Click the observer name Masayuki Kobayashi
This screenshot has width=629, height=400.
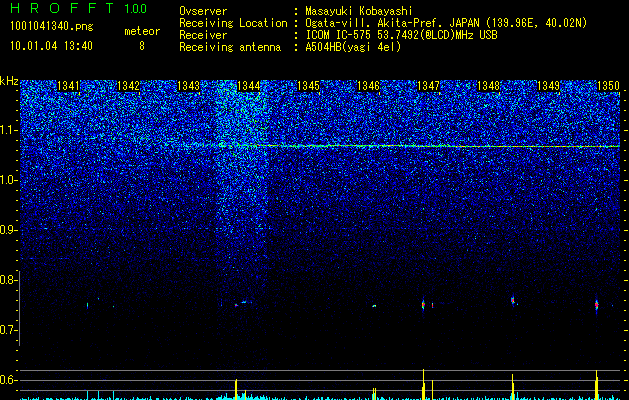(x=359, y=11)
